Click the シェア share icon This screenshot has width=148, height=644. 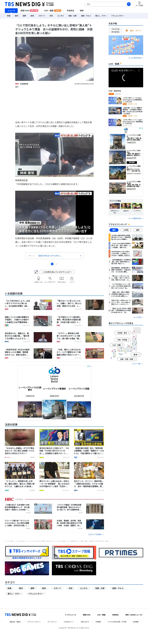point(72,278)
